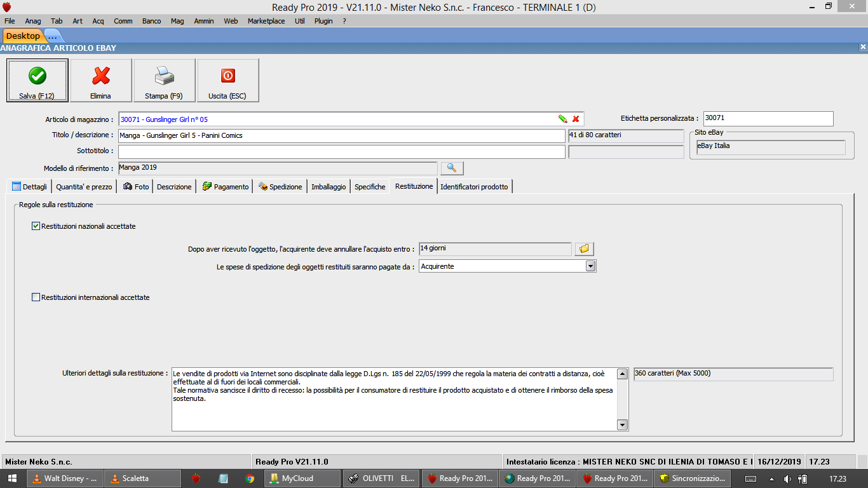Open the Dettagli tab
The height and width of the screenshot is (488, 868).
pos(29,187)
